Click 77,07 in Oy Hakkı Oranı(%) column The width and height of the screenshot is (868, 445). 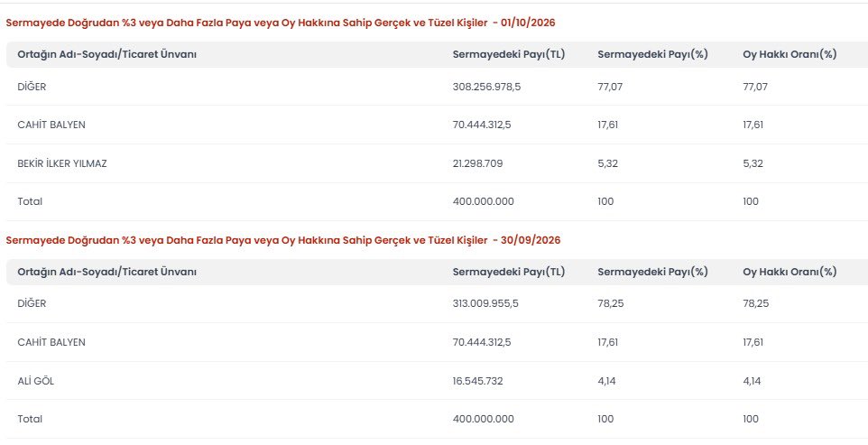755,87
